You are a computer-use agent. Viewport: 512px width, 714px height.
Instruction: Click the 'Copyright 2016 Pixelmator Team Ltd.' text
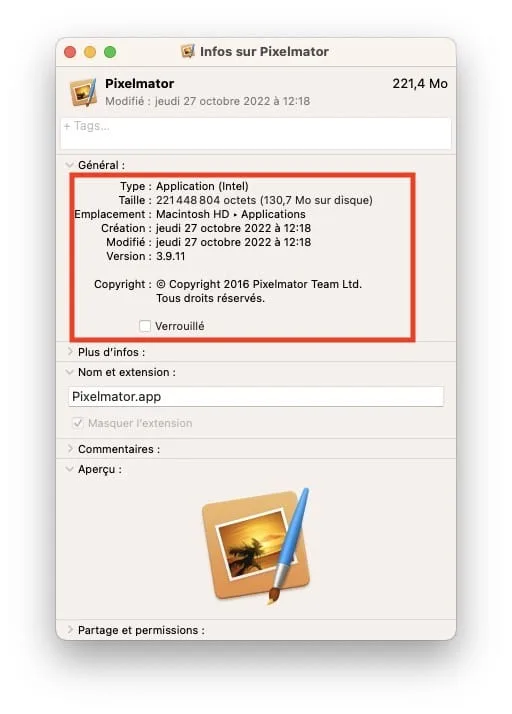point(265,284)
